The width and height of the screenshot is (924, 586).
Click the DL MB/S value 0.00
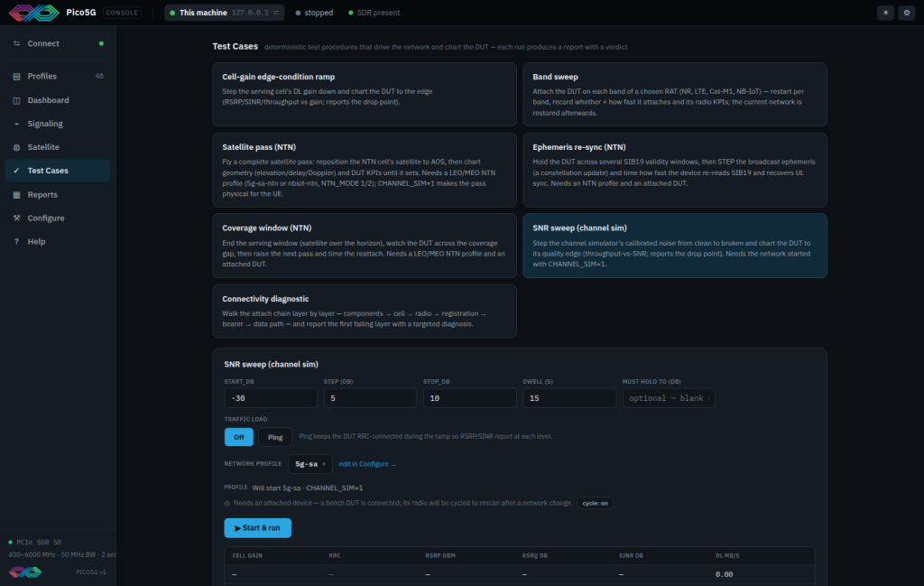[x=725, y=574]
